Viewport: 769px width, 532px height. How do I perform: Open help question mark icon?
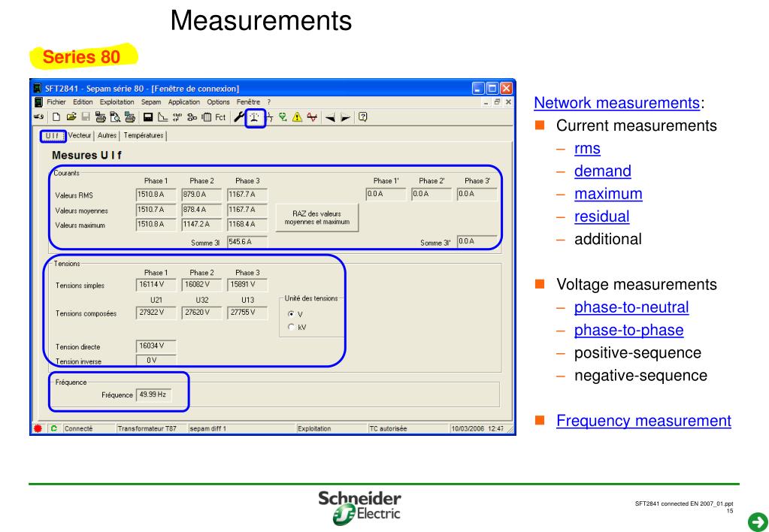tap(363, 116)
